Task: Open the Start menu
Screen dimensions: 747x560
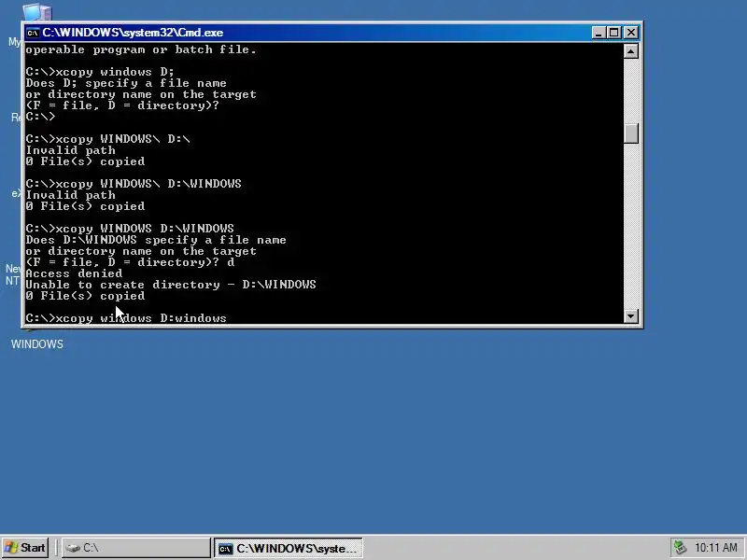Action: pos(25,548)
